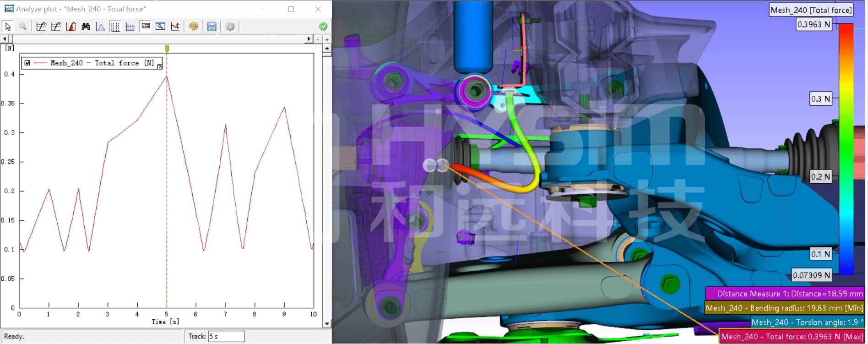
Task: Click the plus zoom-in button
Action: 327,39
